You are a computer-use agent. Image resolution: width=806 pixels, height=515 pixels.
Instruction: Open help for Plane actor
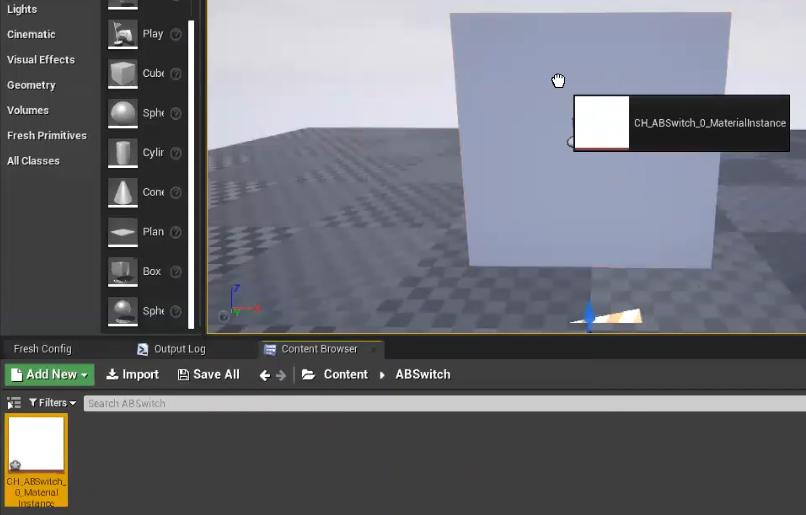click(176, 232)
